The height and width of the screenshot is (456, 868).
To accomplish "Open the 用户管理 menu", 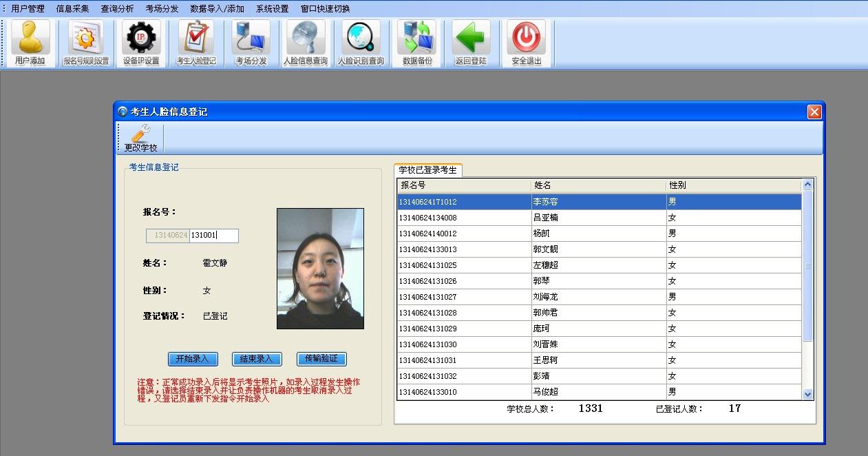I will (28, 9).
